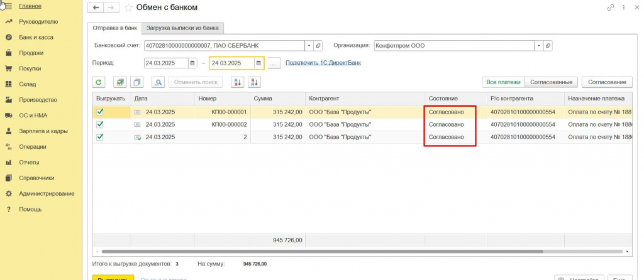Open Отчеты section
The width and height of the screenshot is (644, 280).
point(29,163)
